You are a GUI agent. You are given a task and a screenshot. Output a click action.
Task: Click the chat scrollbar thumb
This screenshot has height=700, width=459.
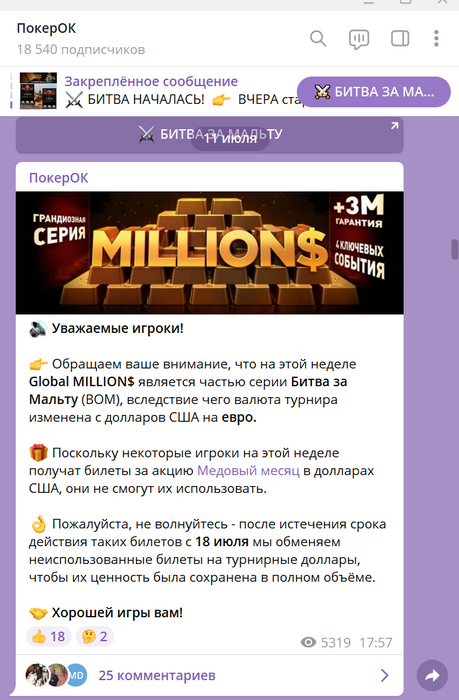455,250
